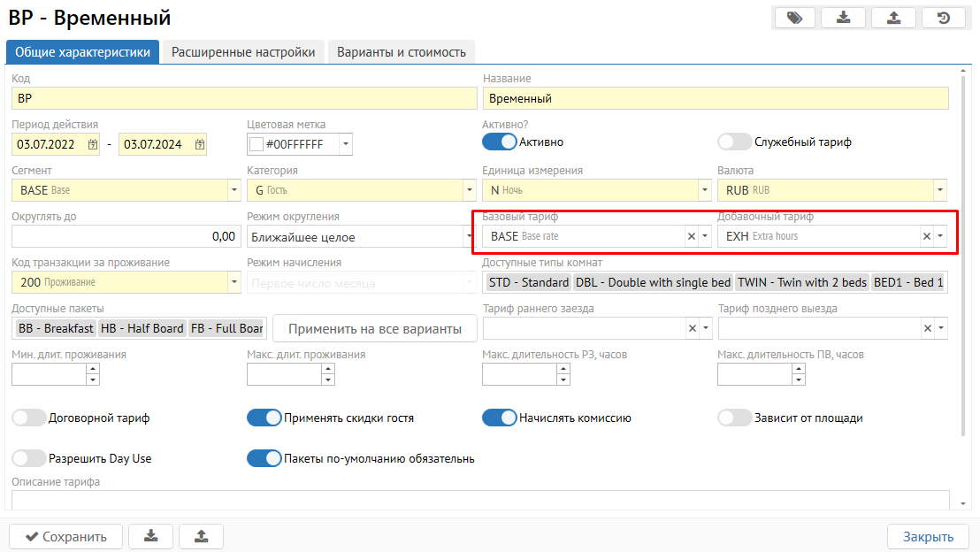Open the Сегмент BASE dropdown
The image size is (980, 552).
coord(234,190)
